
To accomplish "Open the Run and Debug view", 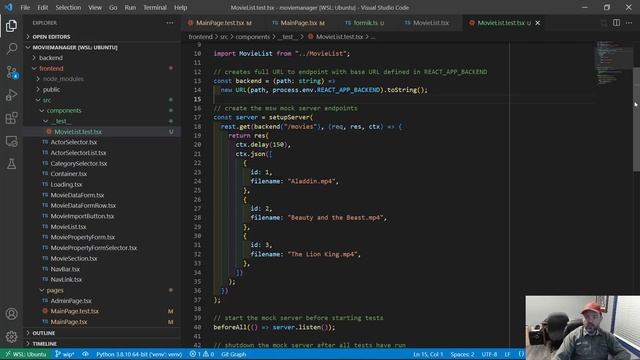I will coord(11,95).
